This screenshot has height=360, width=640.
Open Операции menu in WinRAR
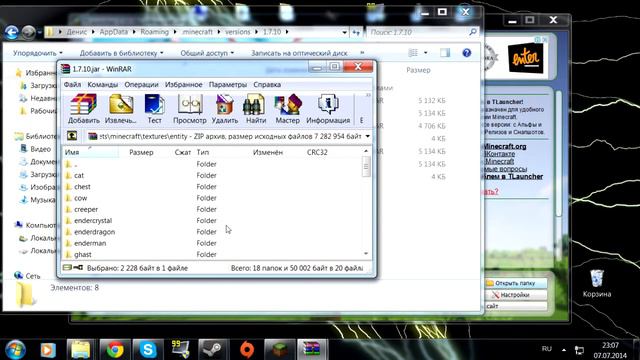pos(141,84)
